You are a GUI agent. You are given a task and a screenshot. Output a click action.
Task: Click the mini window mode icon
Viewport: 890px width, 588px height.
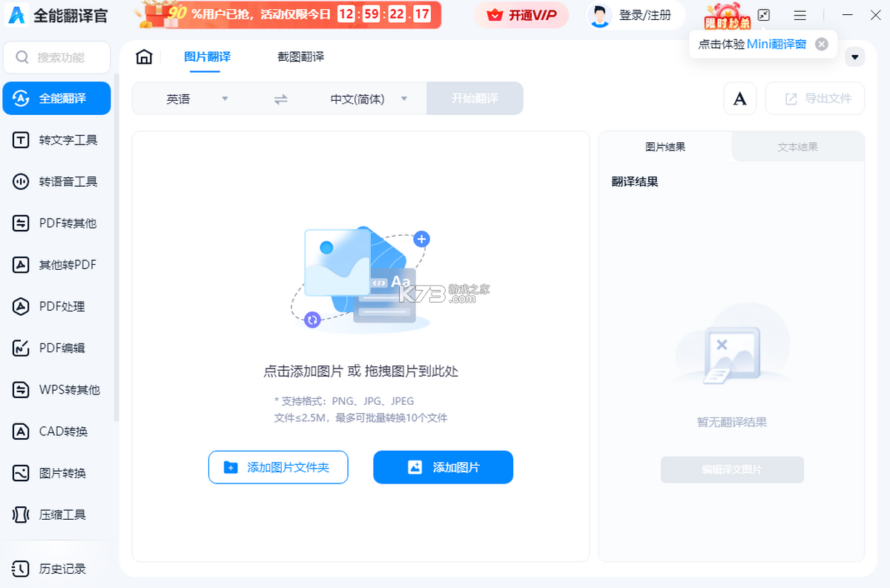pos(764,15)
